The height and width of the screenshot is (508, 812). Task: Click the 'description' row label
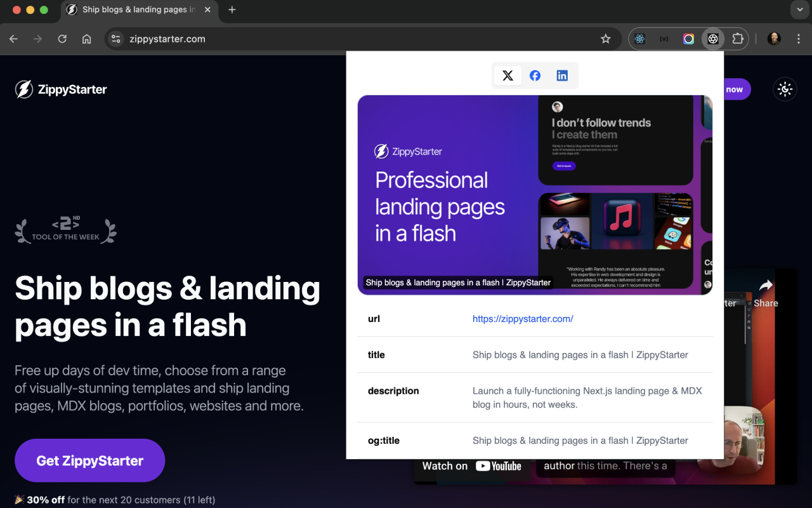coord(393,391)
